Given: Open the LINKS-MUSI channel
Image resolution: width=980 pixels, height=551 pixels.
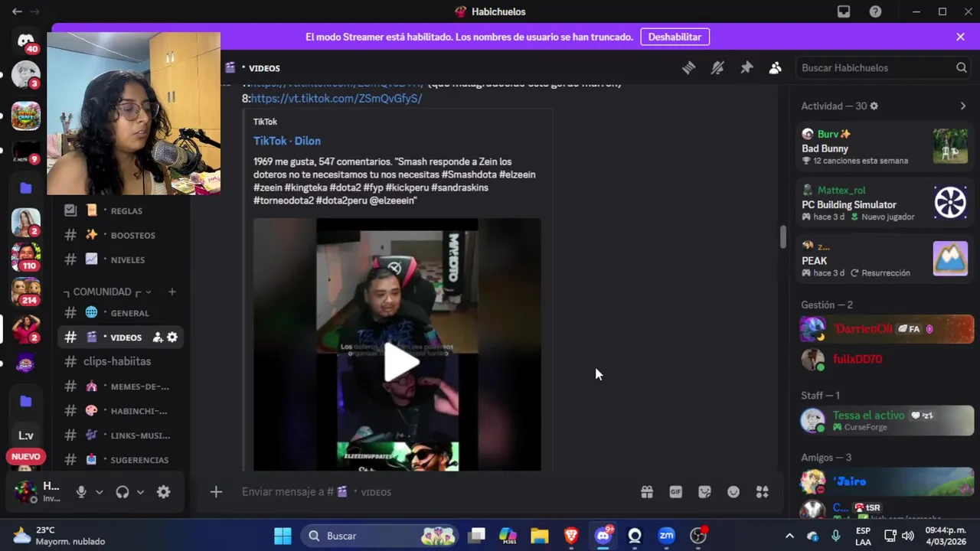Looking at the screenshot, I should click(x=122, y=435).
